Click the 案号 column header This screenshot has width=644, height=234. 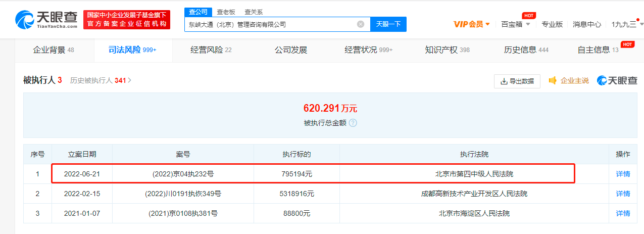[183, 154]
